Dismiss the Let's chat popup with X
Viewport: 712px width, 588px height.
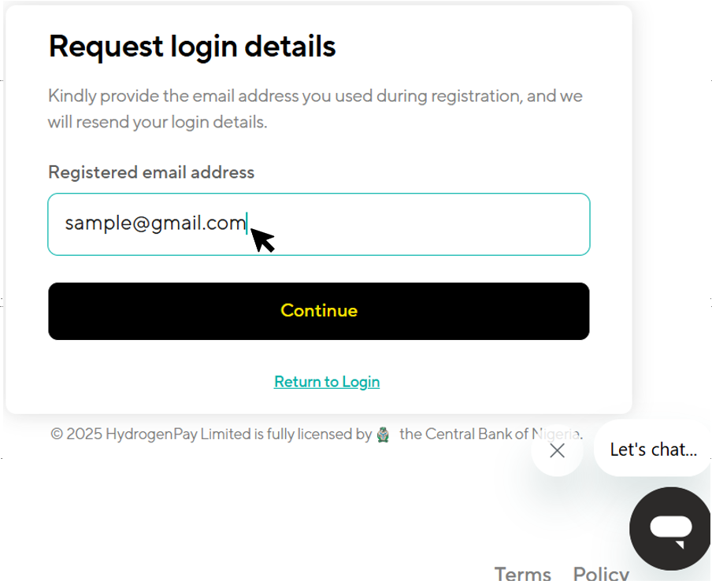click(x=557, y=450)
